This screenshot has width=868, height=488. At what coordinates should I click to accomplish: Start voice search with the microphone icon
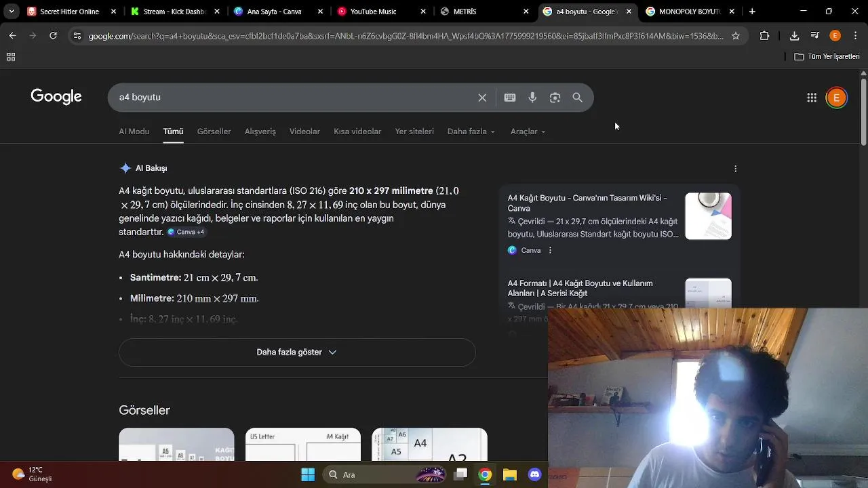click(x=532, y=98)
